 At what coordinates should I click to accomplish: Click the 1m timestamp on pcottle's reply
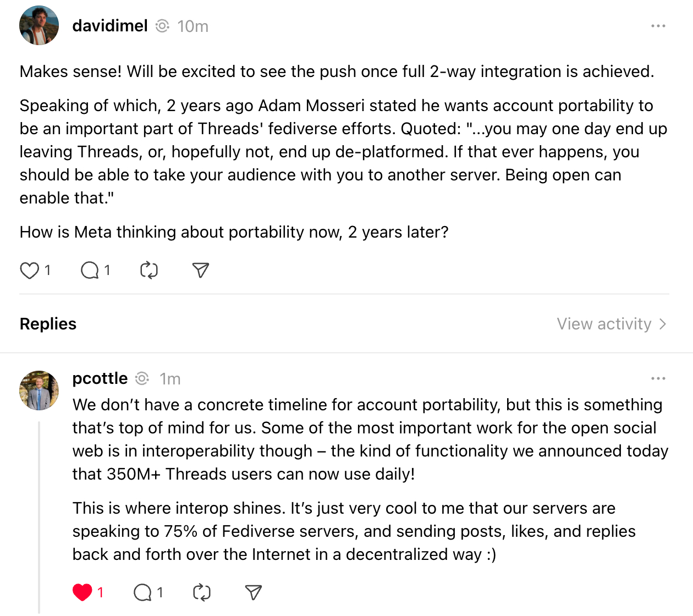[x=170, y=379]
